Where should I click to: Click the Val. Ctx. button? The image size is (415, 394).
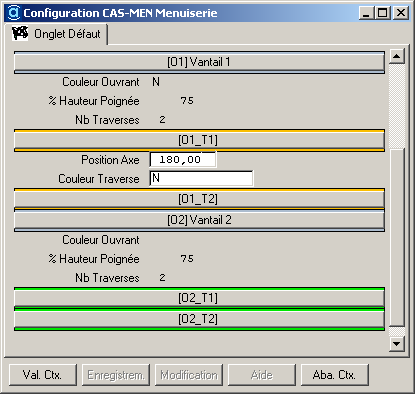tap(43, 375)
